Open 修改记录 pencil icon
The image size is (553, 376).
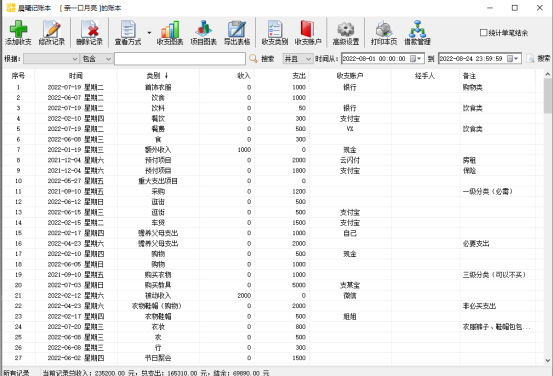pyautogui.click(x=52, y=29)
